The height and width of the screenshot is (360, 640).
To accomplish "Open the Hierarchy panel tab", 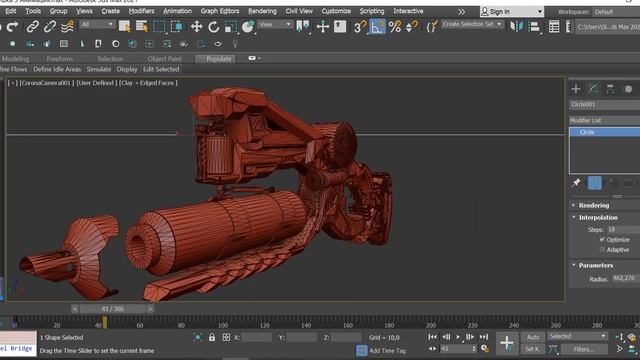I will 610,89.
